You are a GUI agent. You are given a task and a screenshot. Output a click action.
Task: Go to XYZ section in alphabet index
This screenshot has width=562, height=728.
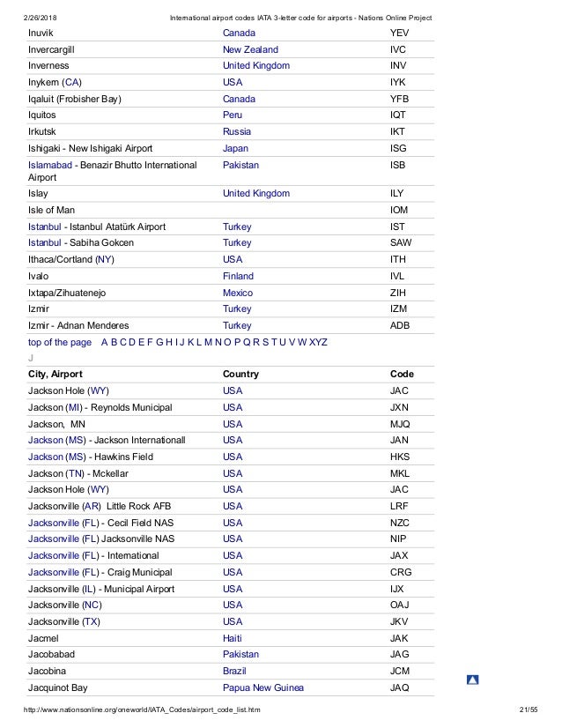(x=318, y=342)
